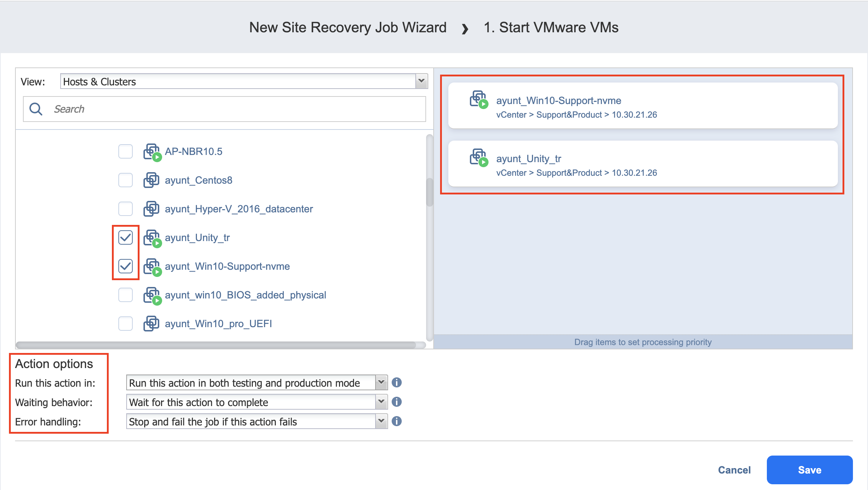Click info icon beside Error handling dropdown
Screen dimensions: 868x490
tap(396, 421)
